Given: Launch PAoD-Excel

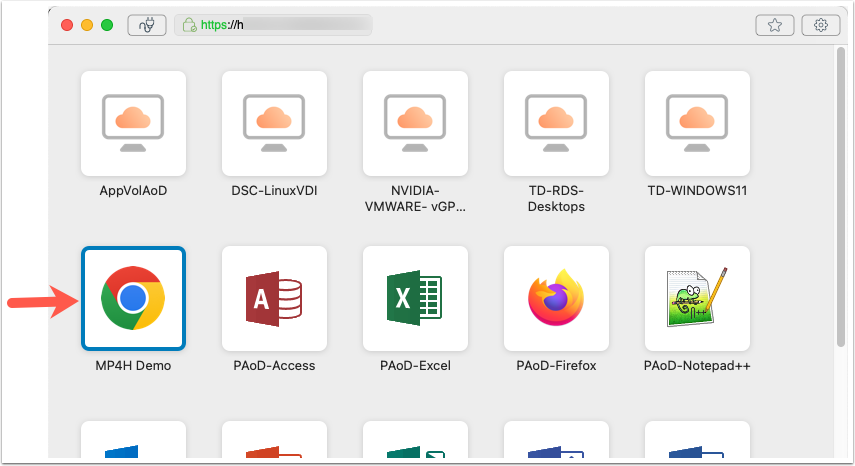Looking at the screenshot, I should click(416, 298).
